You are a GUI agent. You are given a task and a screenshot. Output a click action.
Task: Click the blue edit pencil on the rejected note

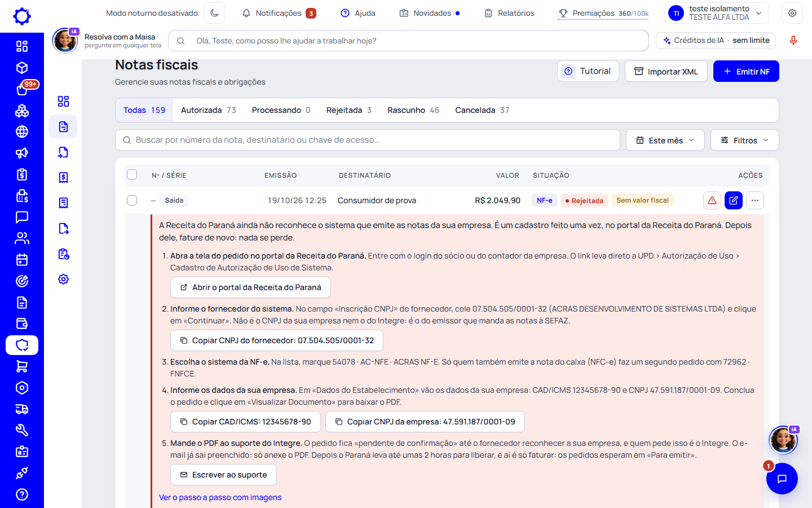734,200
